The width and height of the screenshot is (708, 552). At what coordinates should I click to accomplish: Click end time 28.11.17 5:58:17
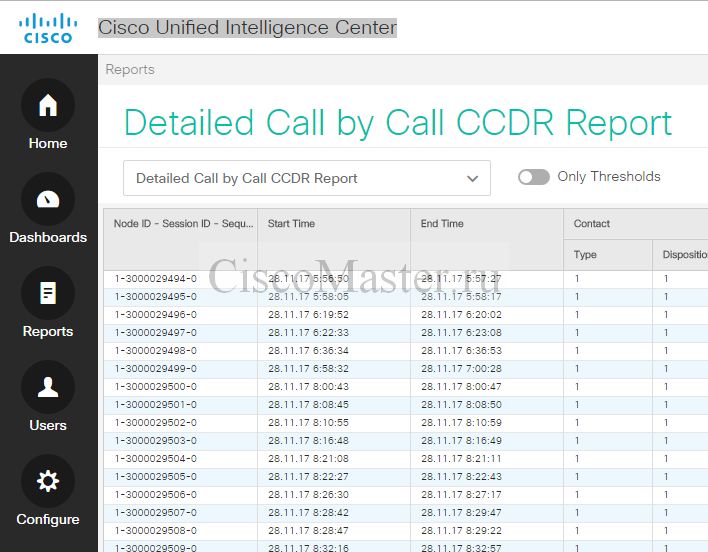pyautogui.click(x=461, y=297)
